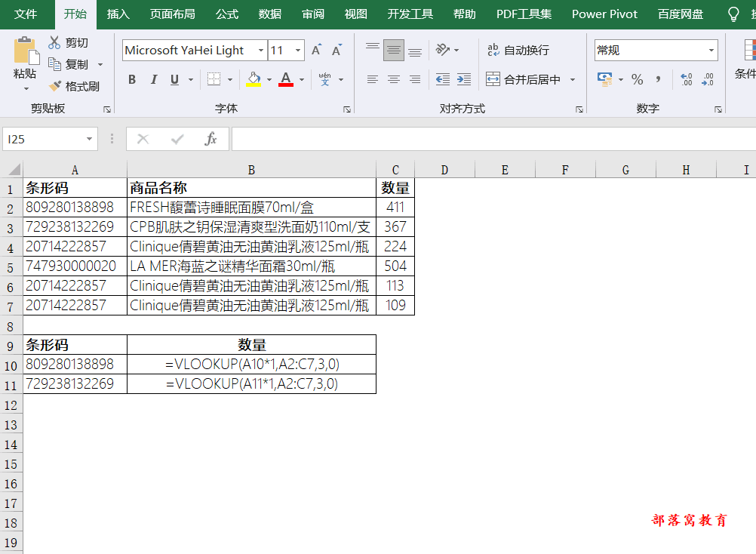Click the phonetic guide (wén) icon
The image size is (756, 554).
click(325, 79)
